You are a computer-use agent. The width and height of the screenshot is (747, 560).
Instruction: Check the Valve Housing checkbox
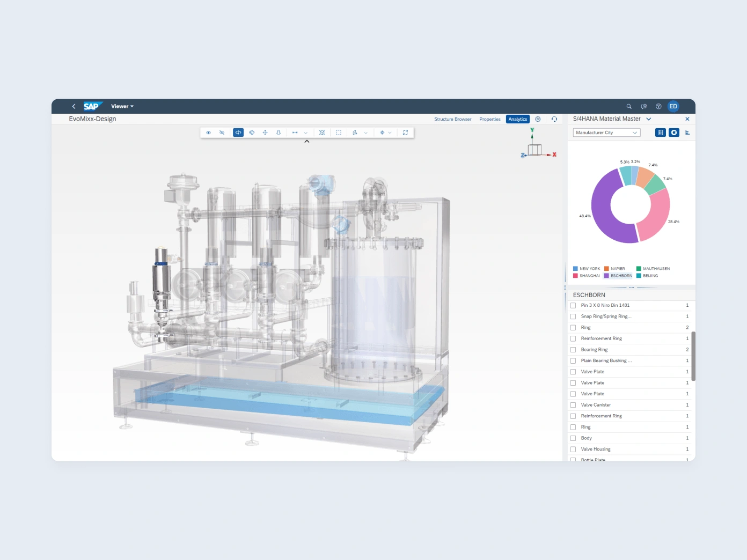[573, 450]
